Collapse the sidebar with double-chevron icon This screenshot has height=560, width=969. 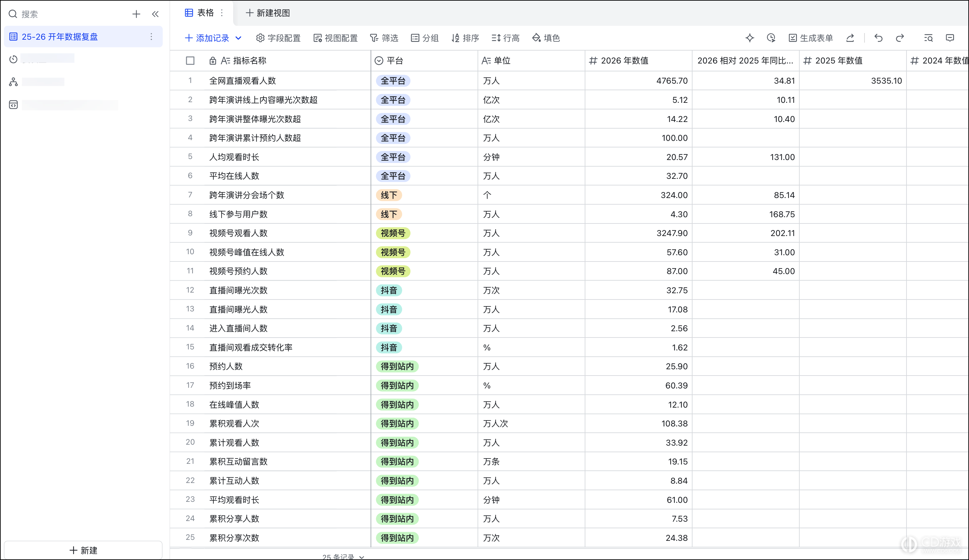click(x=155, y=14)
